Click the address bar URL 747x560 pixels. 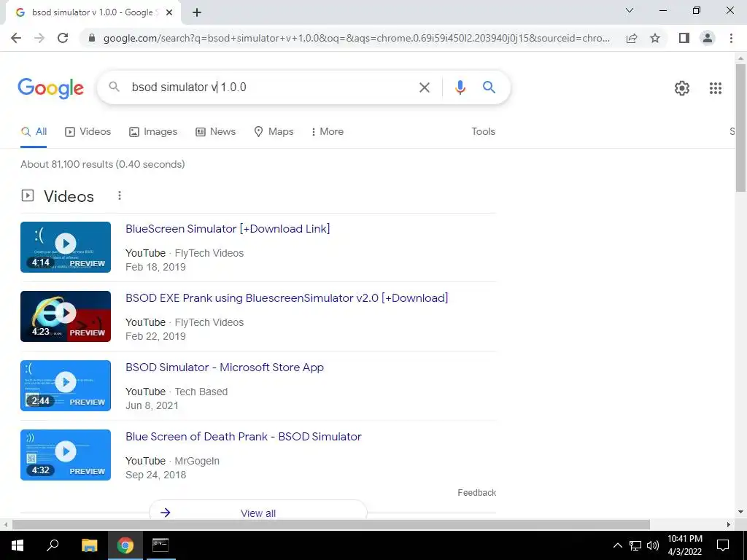356,38
